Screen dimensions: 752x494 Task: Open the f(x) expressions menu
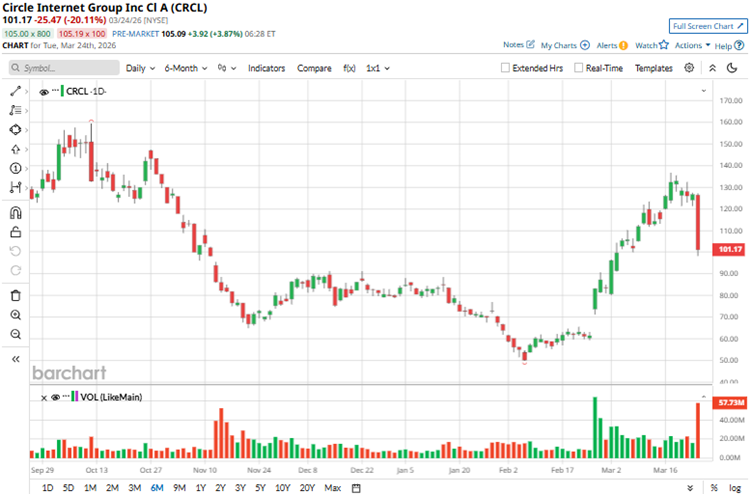point(349,68)
